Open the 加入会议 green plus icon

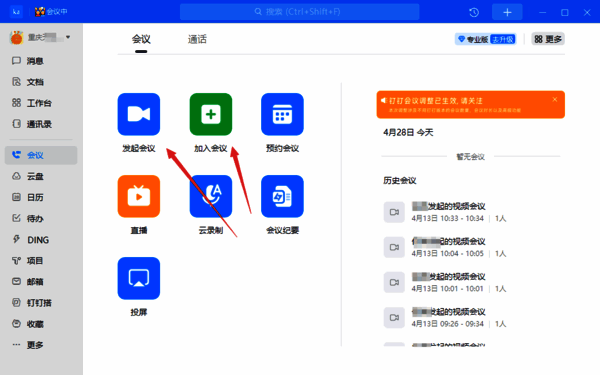click(210, 114)
